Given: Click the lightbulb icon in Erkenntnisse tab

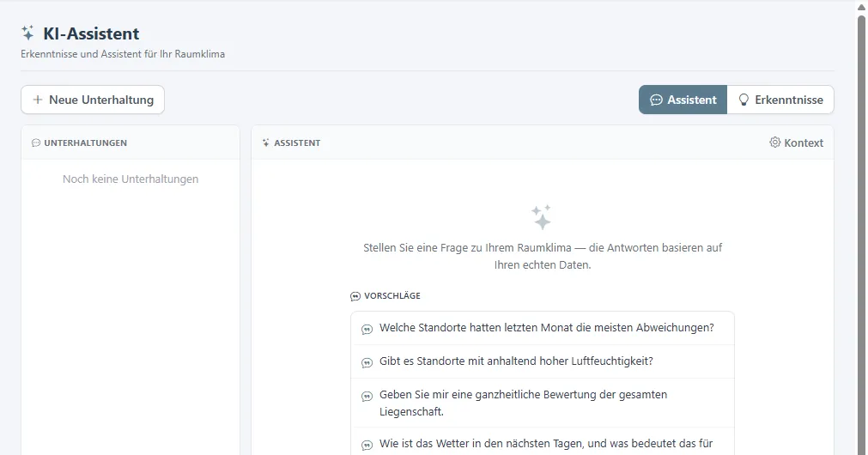Looking at the screenshot, I should (744, 100).
